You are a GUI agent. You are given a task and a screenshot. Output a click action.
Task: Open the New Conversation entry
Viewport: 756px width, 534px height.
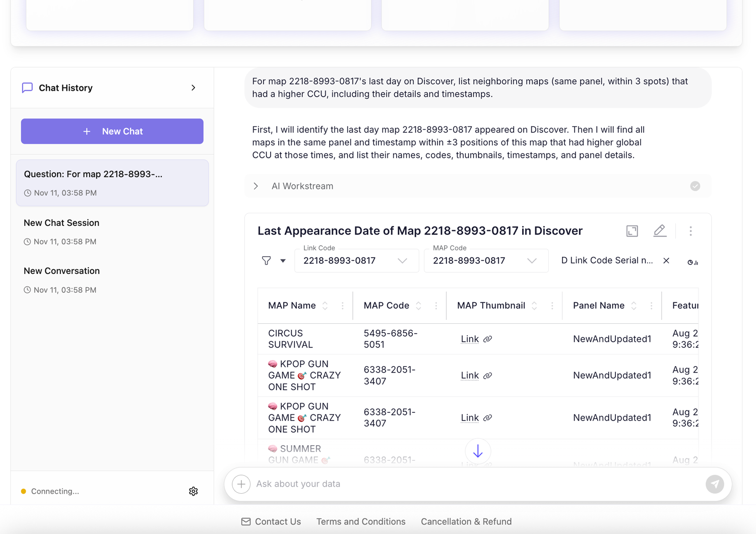(112, 280)
